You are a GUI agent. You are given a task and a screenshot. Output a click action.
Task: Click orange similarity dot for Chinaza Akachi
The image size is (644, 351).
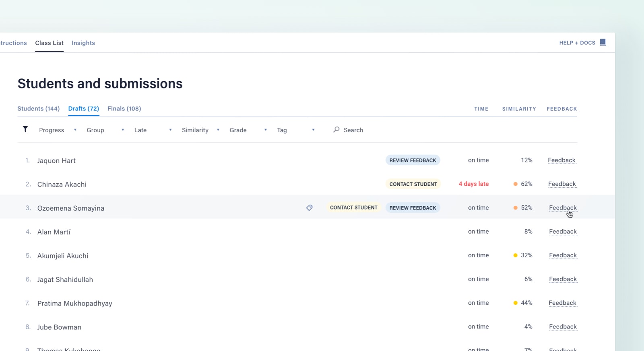click(x=515, y=184)
